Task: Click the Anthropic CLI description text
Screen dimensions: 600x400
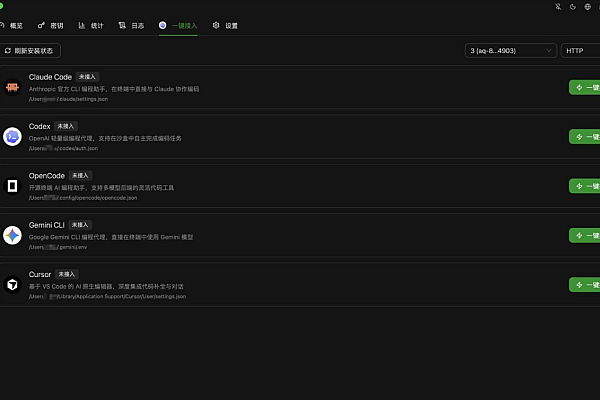Action: click(114, 89)
